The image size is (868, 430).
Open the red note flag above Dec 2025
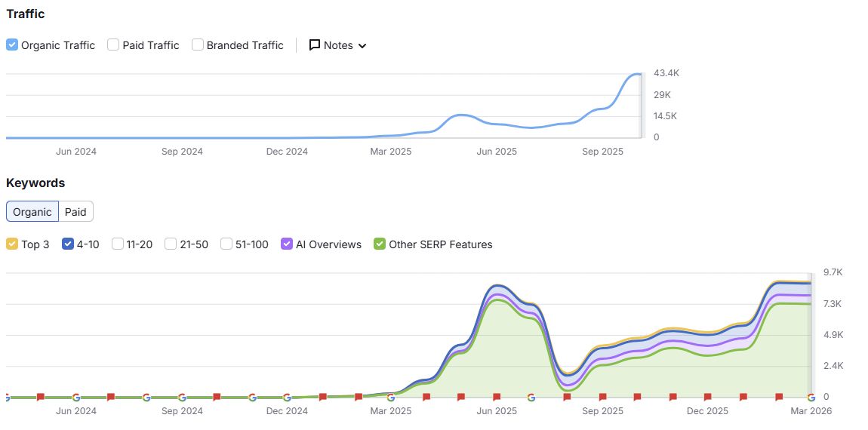coord(708,397)
